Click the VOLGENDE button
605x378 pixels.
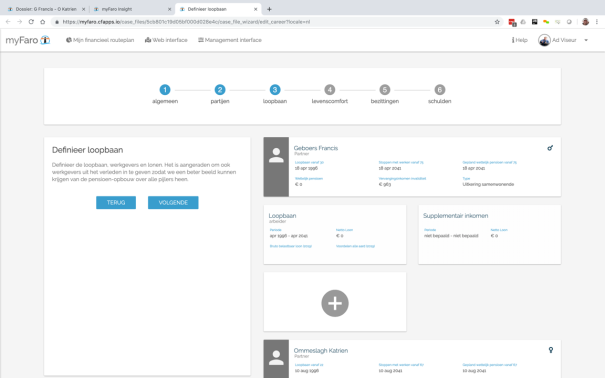[x=173, y=202]
